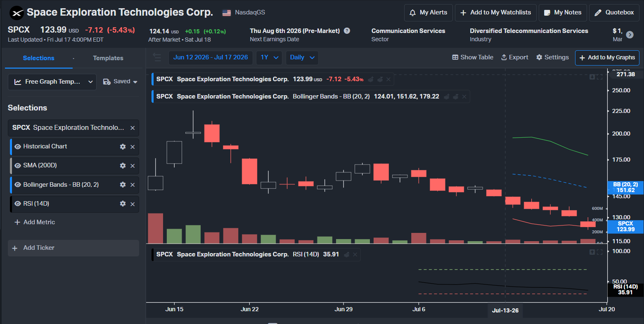Click expand fullscreen icon on RSI panel

[x=600, y=252]
